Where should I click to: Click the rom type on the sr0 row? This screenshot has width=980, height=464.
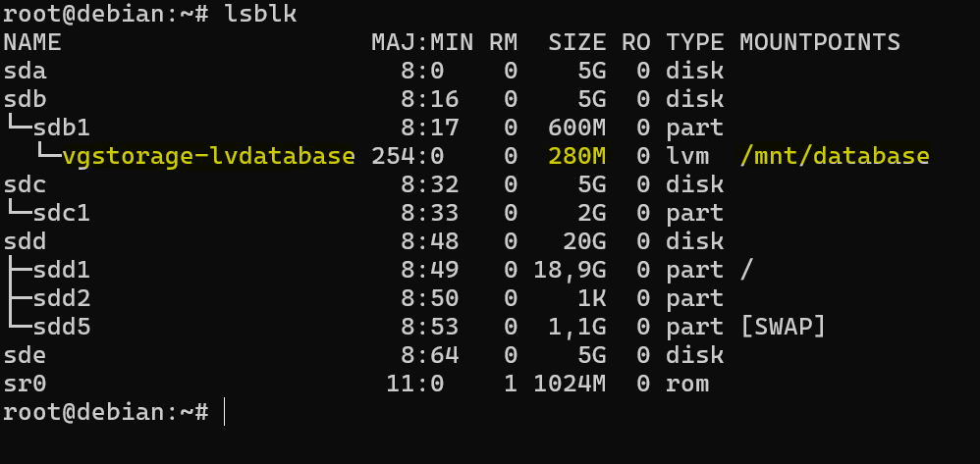coord(686,384)
